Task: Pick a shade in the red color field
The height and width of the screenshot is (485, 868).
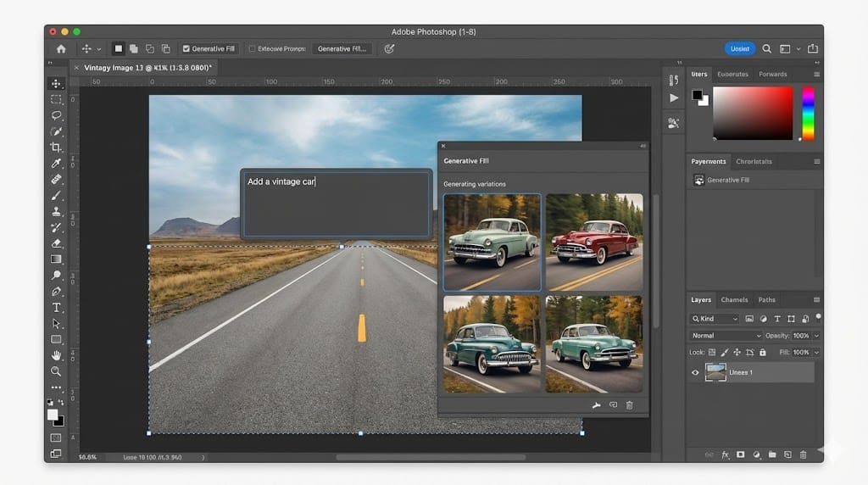Action: (x=753, y=113)
